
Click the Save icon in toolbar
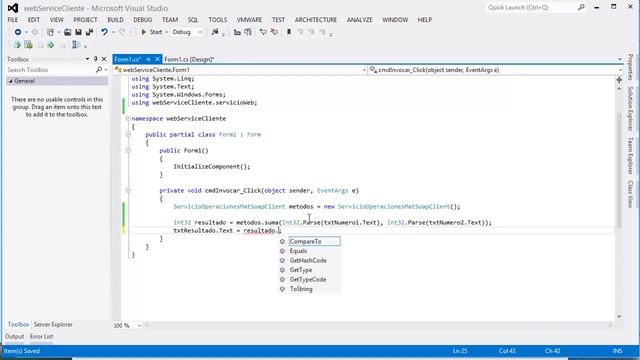tap(78, 32)
